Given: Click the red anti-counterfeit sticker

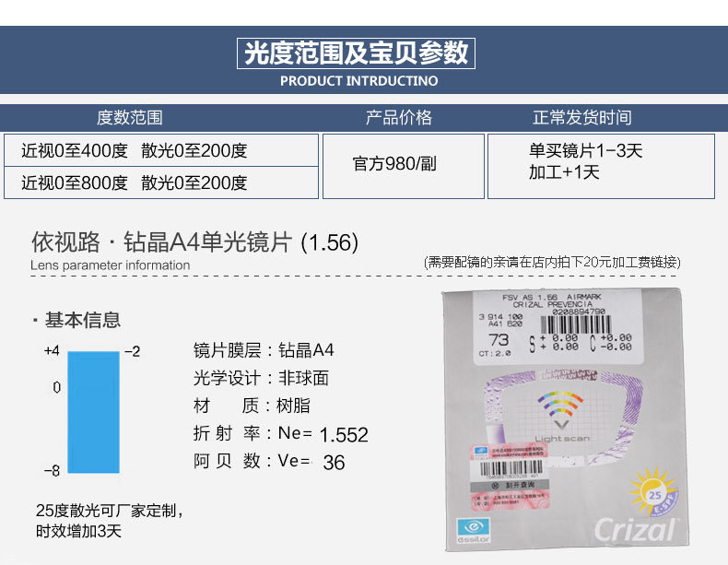Looking at the screenshot, I should point(510,476).
